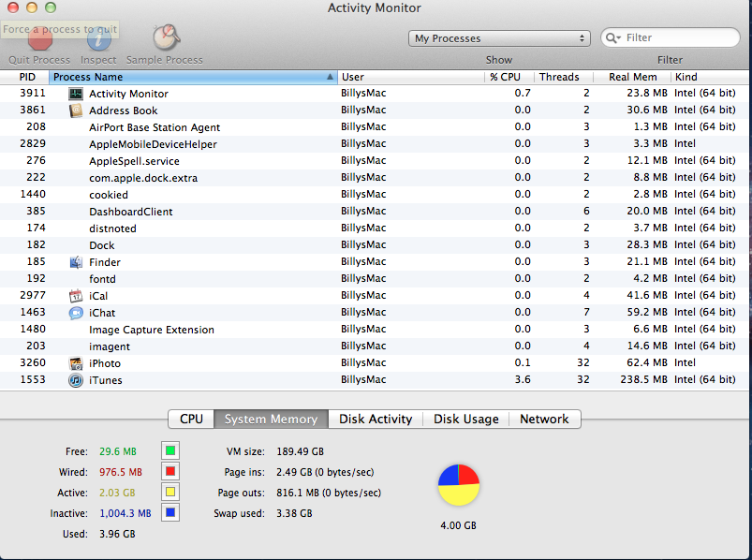
Task: Click the Page outs 816.1 MB value
Action: point(329,493)
